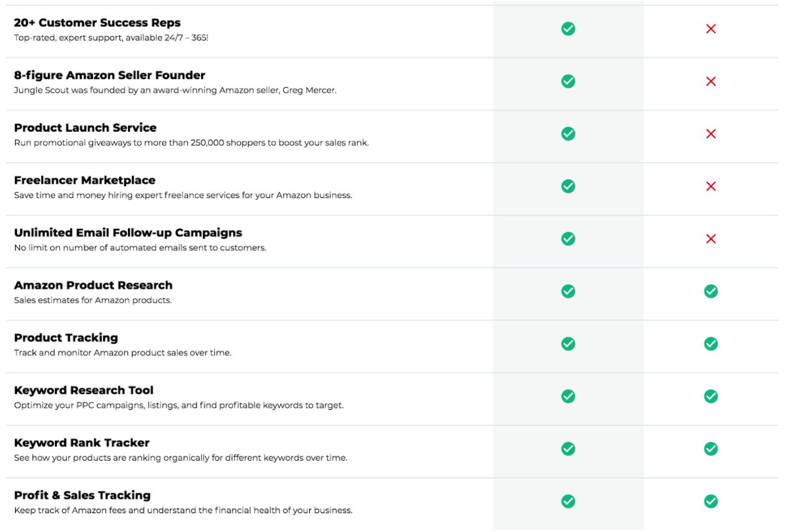
Task: Click last-column checkmark in Product Tracking row
Action: pyautogui.click(x=711, y=343)
